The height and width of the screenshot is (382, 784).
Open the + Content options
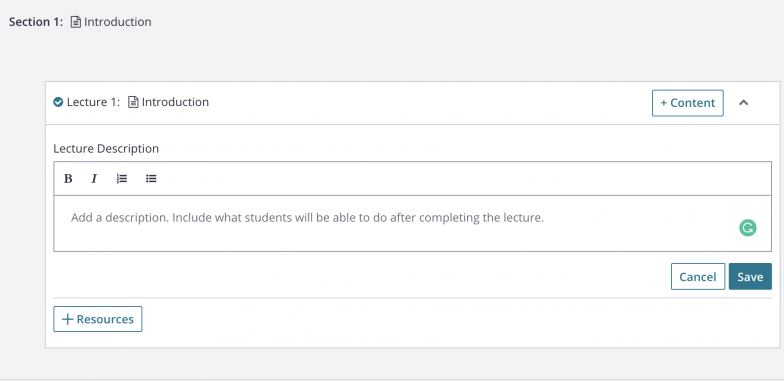[x=688, y=103]
